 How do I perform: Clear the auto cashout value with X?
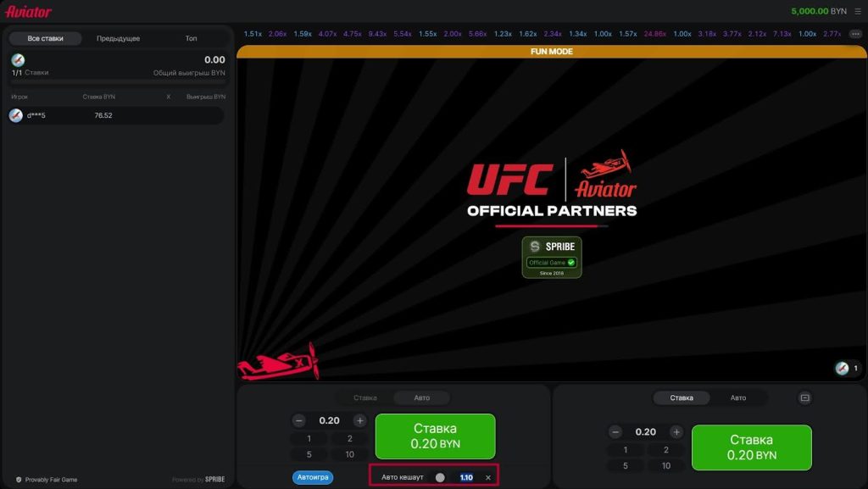click(487, 477)
